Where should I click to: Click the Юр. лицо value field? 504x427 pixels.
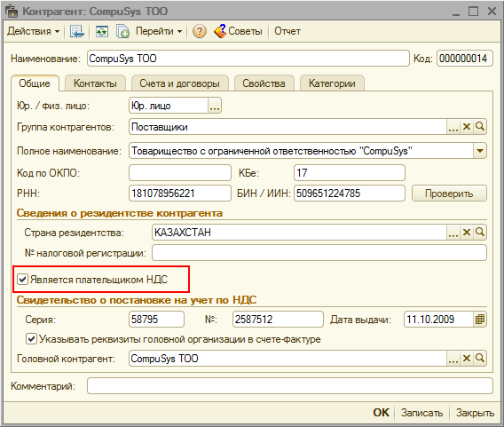[169, 106]
